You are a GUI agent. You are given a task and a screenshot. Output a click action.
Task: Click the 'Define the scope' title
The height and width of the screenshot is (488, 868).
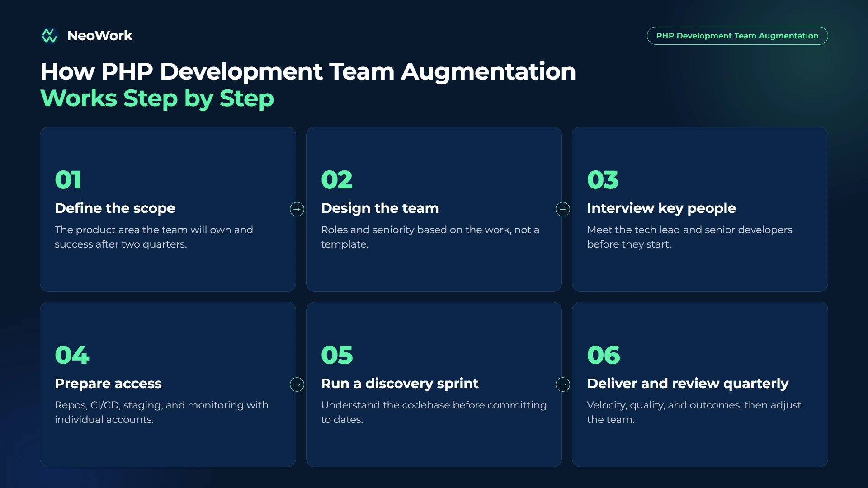coord(115,208)
